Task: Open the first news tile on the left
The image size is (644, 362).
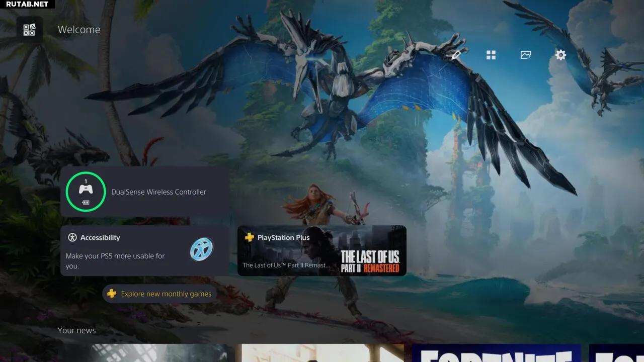Action: click(x=146, y=353)
